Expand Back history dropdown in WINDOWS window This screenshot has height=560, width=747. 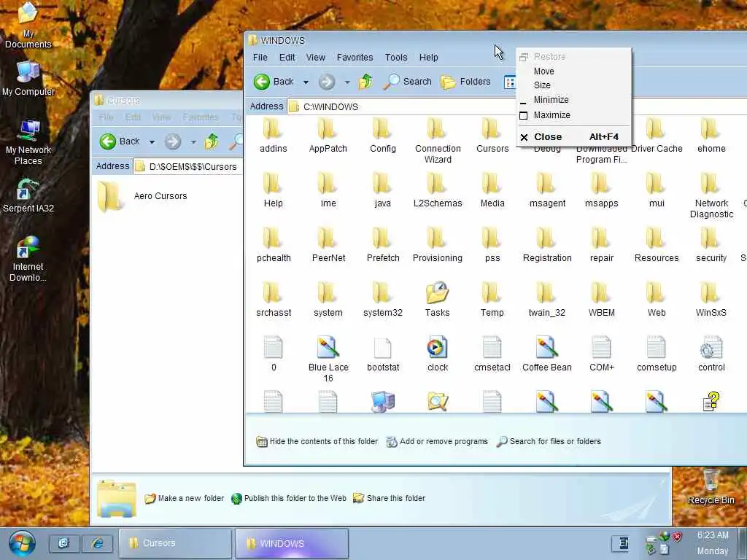coord(306,82)
